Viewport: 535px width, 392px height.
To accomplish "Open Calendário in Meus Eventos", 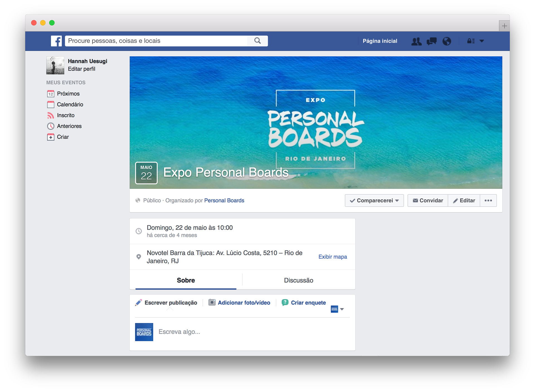I will click(70, 104).
